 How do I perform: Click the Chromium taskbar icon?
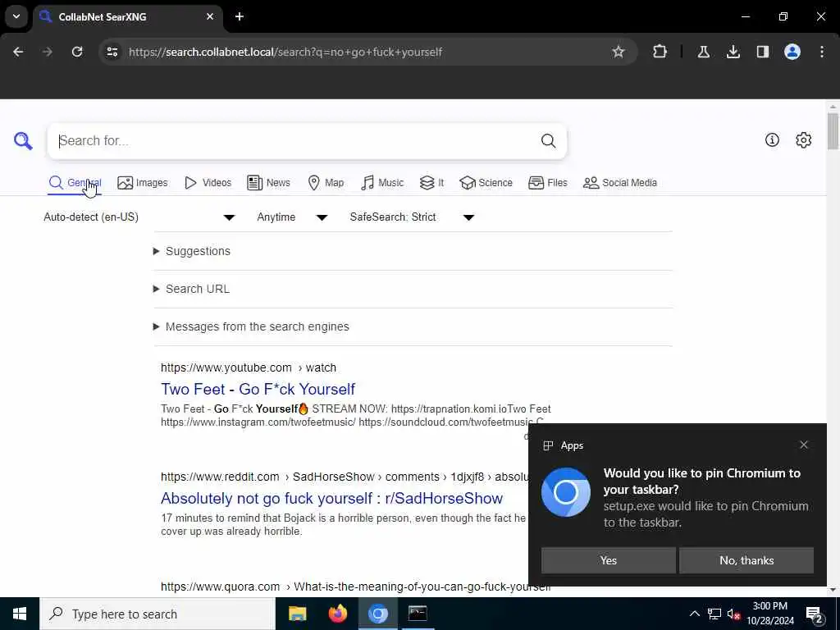pyautogui.click(x=377, y=614)
